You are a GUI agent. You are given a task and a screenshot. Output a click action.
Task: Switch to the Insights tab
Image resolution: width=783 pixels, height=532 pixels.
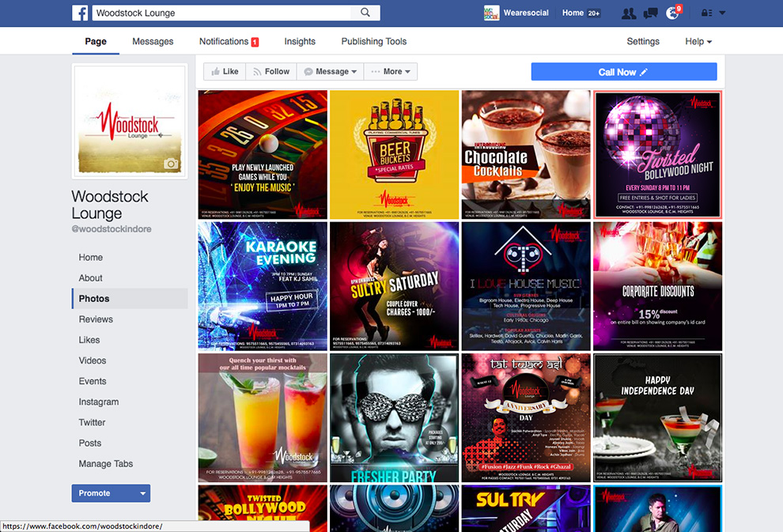(x=300, y=42)
